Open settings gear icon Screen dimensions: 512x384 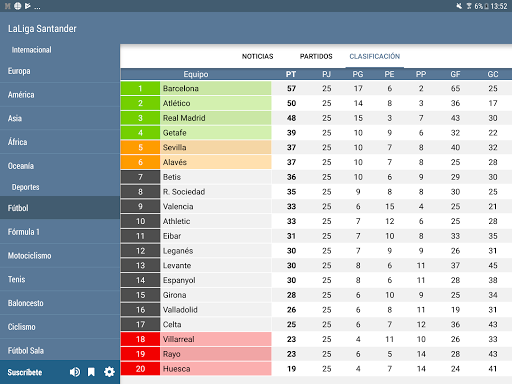click(x=109, y=372)
